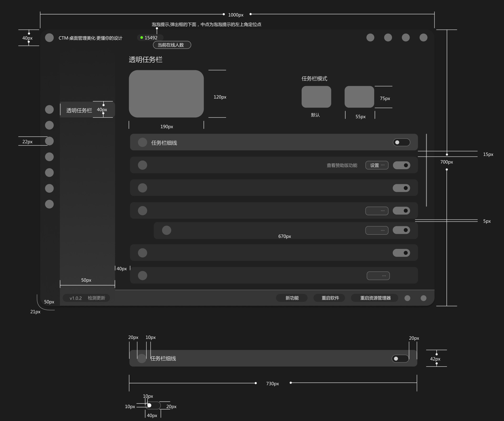Image resolution: width=504 pixels, height=421 pixels.
Task: Click the row icon in the indented sub-setting row
Action: (166, 230)
